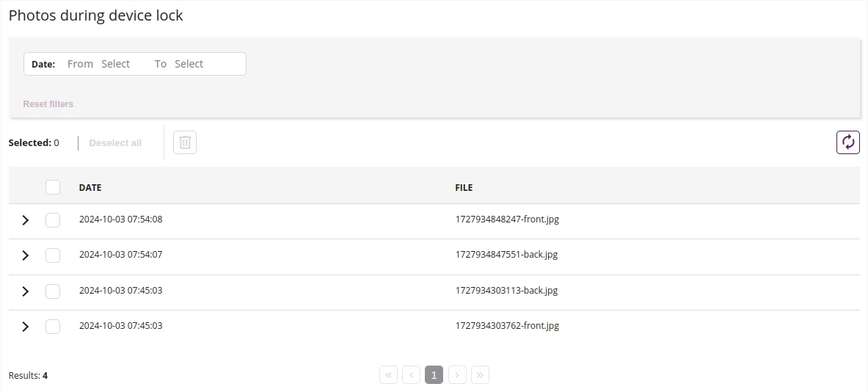Check the box for 1727934848247-front.jpg
The image size is (868, 392).
click(x=53, y=219)
